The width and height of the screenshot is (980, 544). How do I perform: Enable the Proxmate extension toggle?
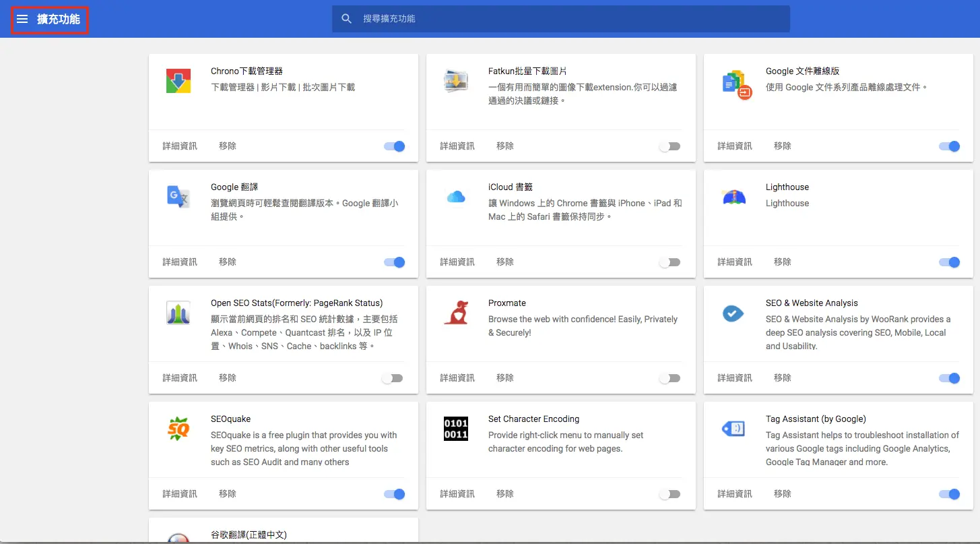(x=669, y=378)
